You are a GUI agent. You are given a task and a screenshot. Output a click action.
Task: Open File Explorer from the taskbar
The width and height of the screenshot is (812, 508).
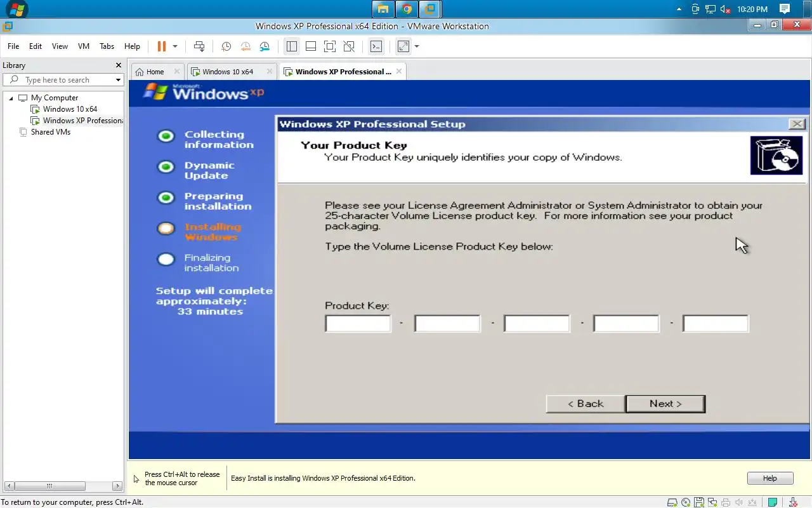click(x=383, y=9)
